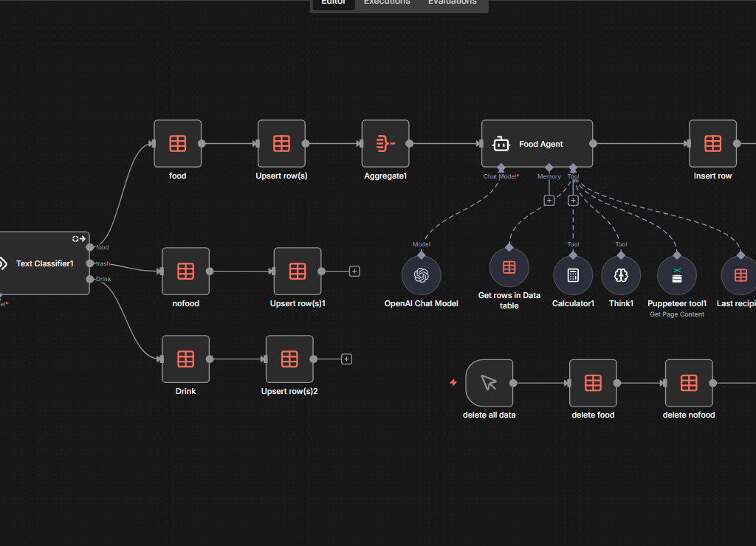
Task: Add a Memory sub-node to Food Agent
Action: coord(549,200)
